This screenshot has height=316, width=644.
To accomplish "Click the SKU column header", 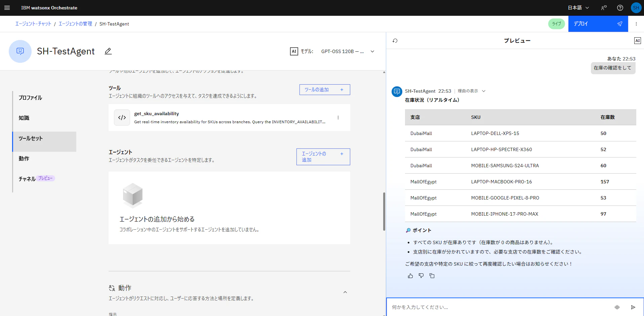I will coord(476,117).
